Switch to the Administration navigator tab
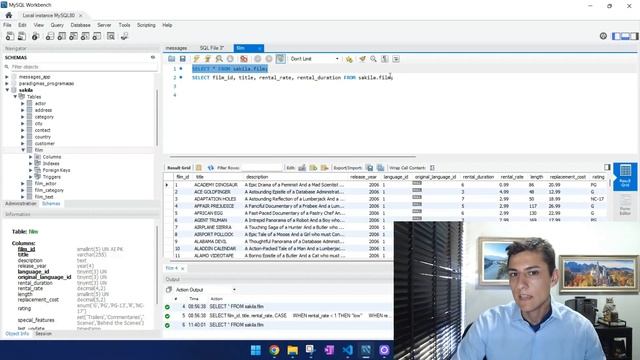The image size is (640, 360). (20, 203)
